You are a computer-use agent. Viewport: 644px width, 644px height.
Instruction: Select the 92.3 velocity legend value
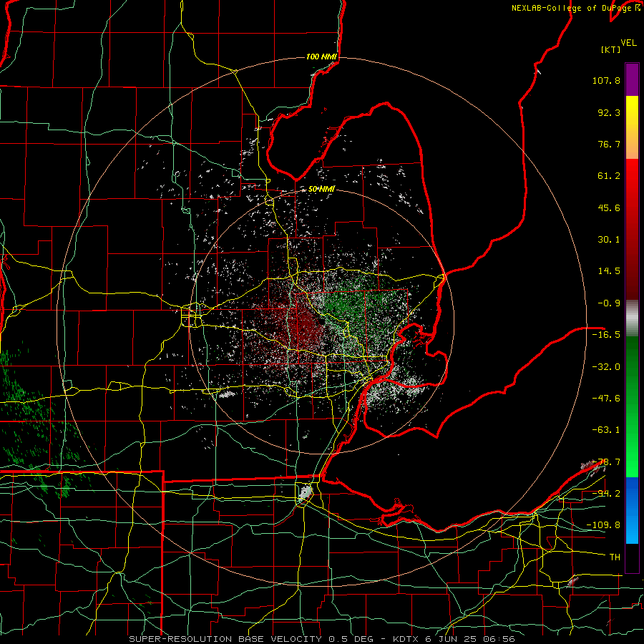tap(609, 112)
